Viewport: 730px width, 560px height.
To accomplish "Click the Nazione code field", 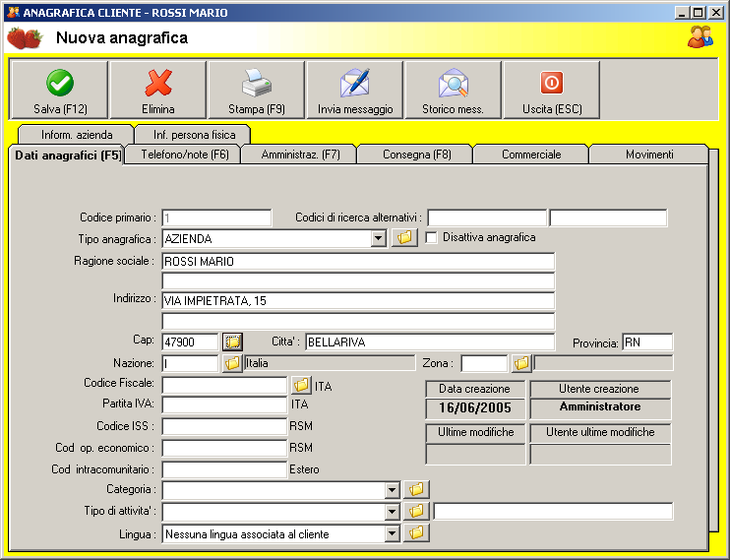I will (190, 363).
